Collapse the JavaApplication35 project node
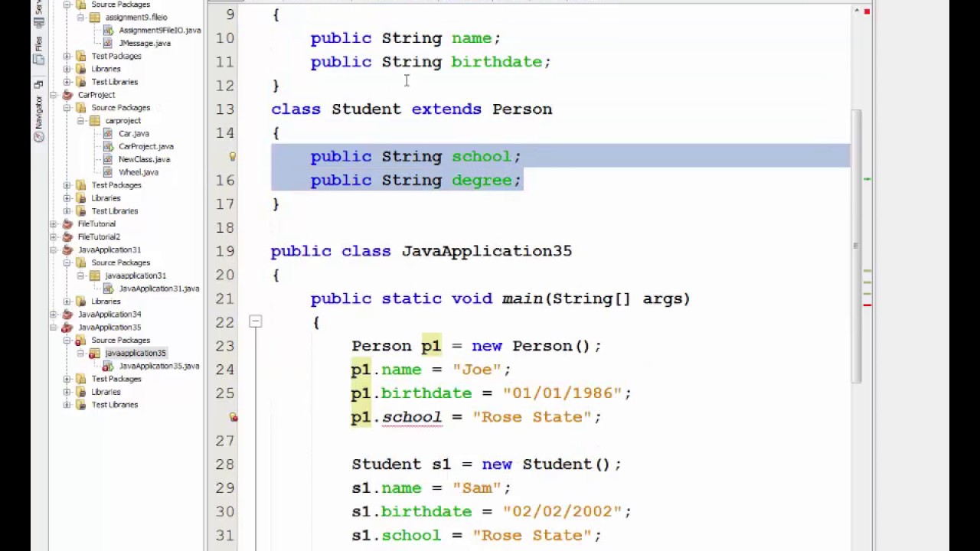This screenshot has height=551, width=980. 54,327
